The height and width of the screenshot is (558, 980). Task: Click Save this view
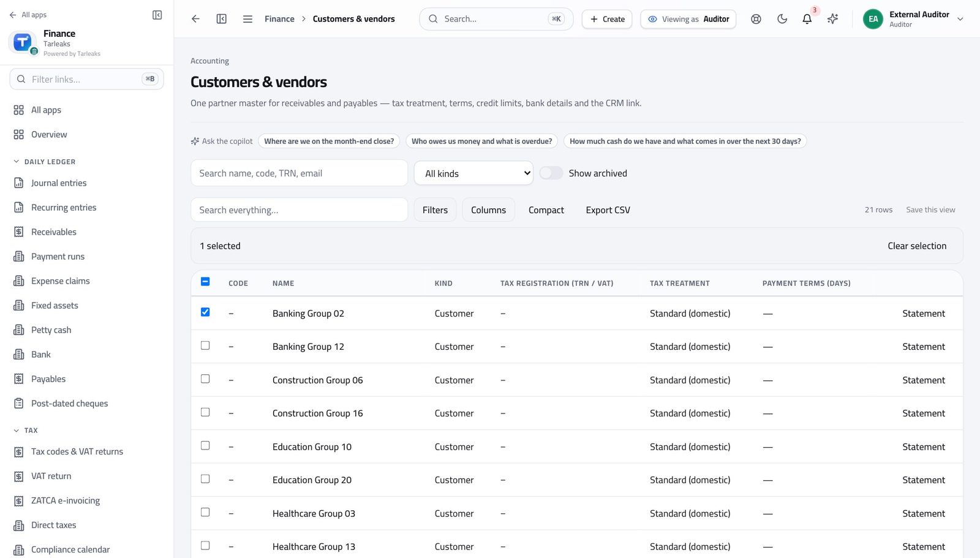[930, 209]
